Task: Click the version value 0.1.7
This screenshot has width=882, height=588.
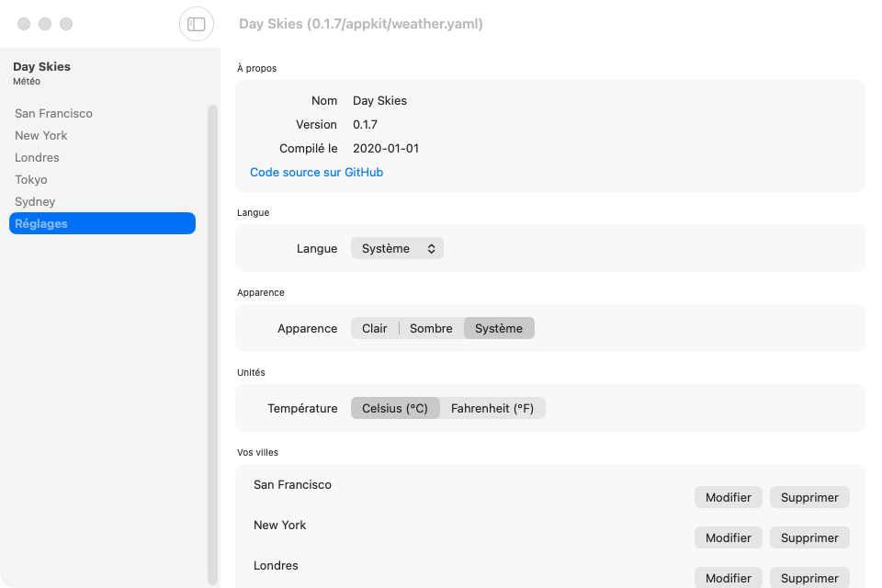Action: click(365, 124)
